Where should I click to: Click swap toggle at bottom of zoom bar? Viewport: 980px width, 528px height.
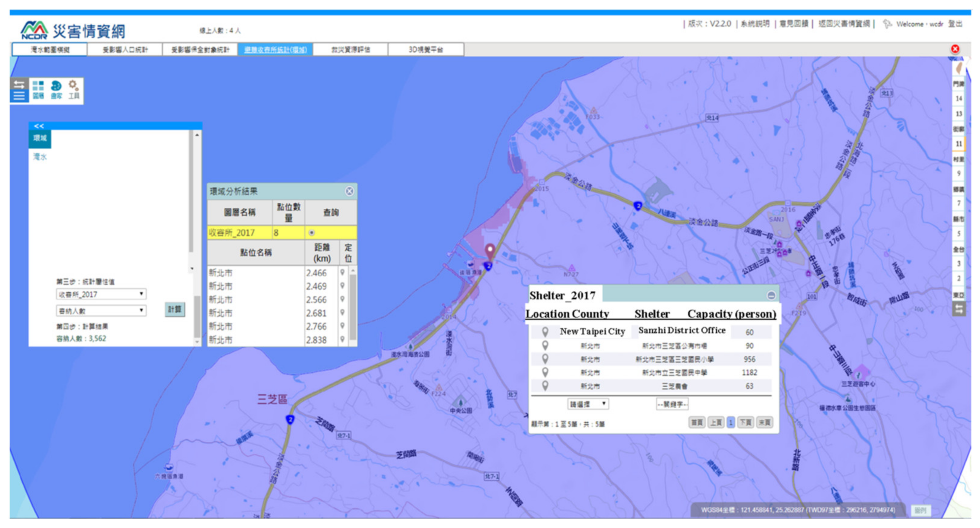click(959, 309)
